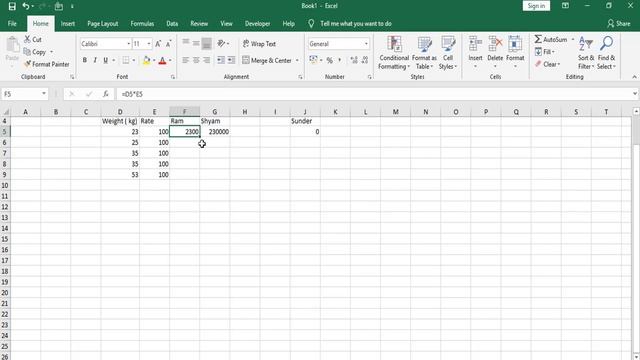Image resolution: width=640 pixels, height=360 pixels.
Task: Click the Sign in button
Action: pyautogui.click(x=536, y=6)
